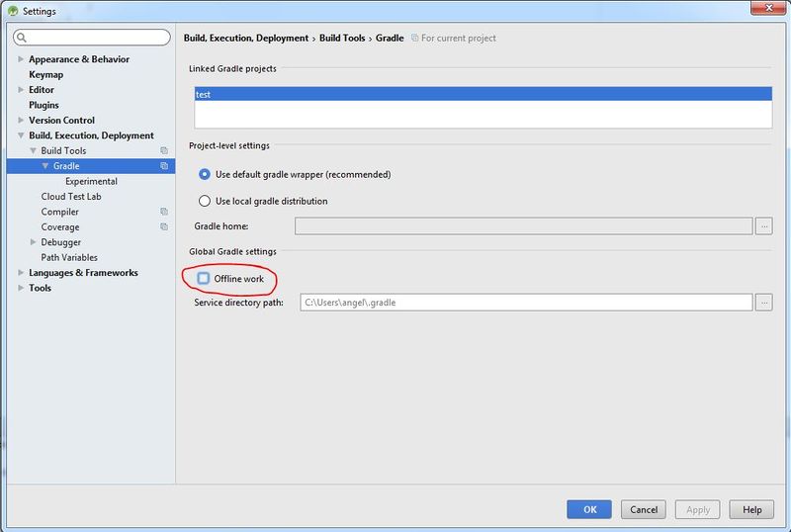The image size is (791, 532).
Task: Collapse the Gradle tree arrow
Action: (x=44, y=165)
